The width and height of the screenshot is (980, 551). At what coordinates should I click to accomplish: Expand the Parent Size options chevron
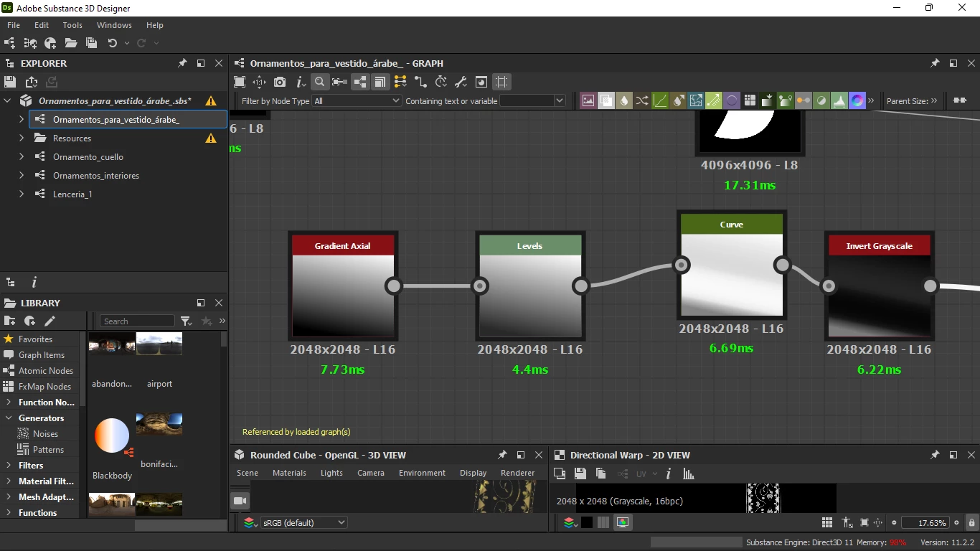[x=934, y=100]
